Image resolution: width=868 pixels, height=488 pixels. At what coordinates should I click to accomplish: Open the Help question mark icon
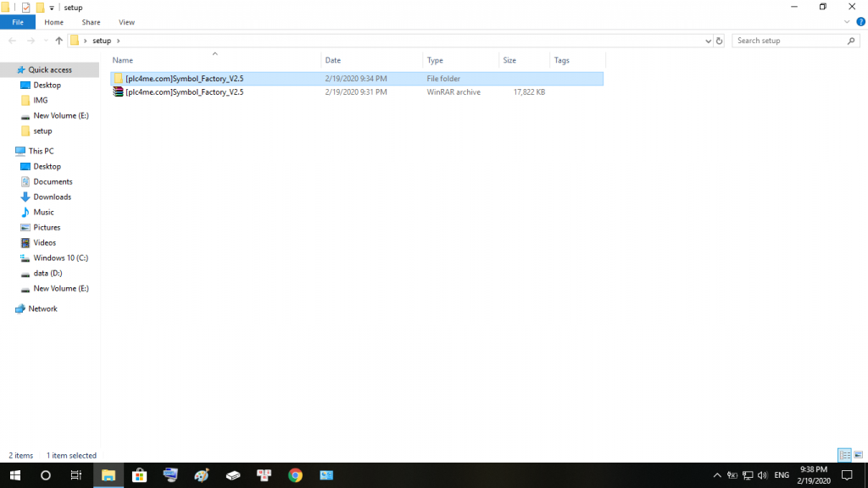tap(860, 22)
